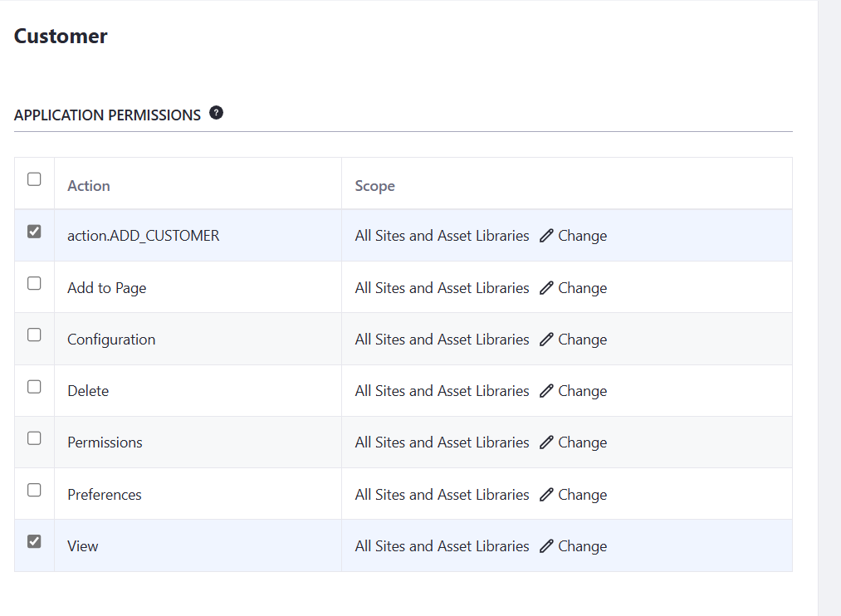The height and width of the screenshot is (616, 841).
Task: Click pencil icon in Permissions row
Action: point(546,442)
